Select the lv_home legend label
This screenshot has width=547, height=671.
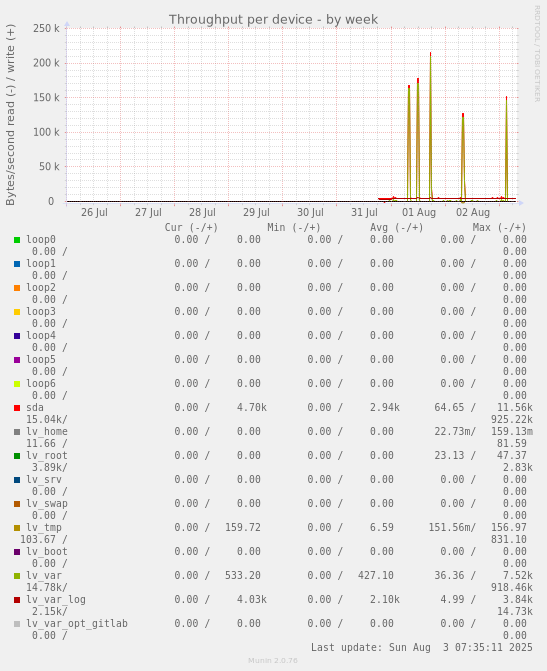(x=47, y=432)
